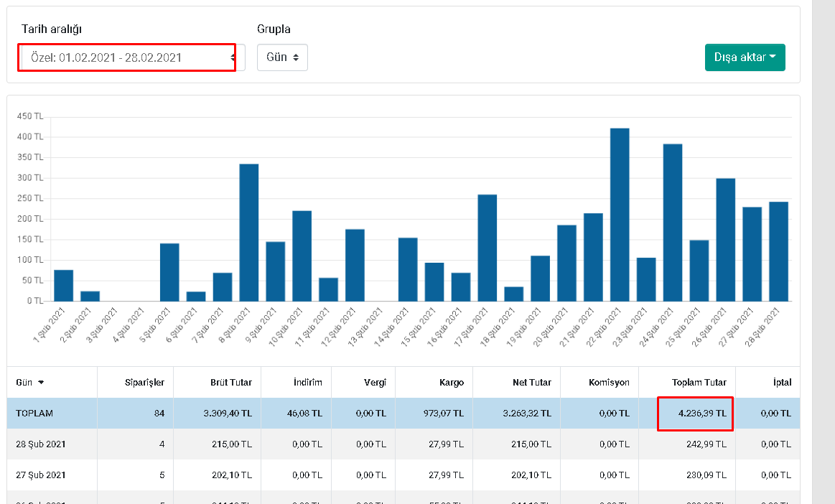The width and height of the screenshot is (835, 504).
Task: Click the 17 Şub 2021 chart bar
Action: pos(488,248)
